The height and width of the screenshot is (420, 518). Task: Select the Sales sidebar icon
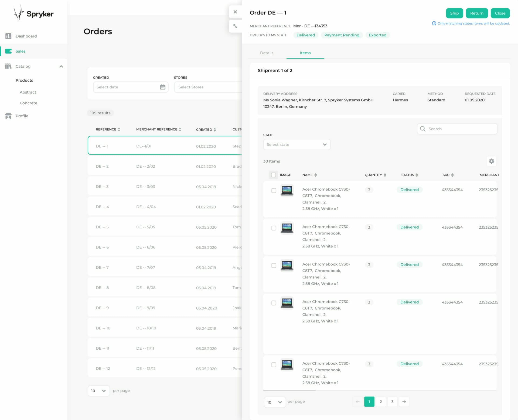[x=8, y=51]
